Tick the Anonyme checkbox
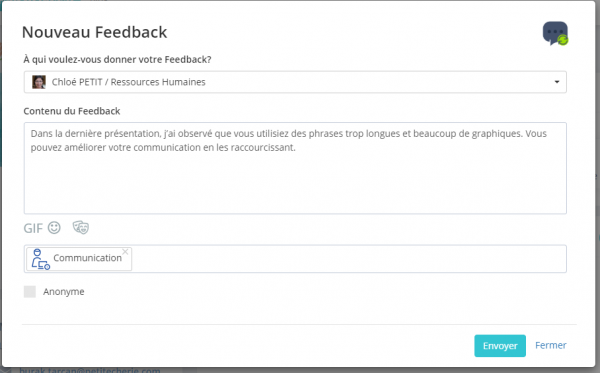Viewport: 600px width, 373px height. pyautogui.click(x=30, y=292)
